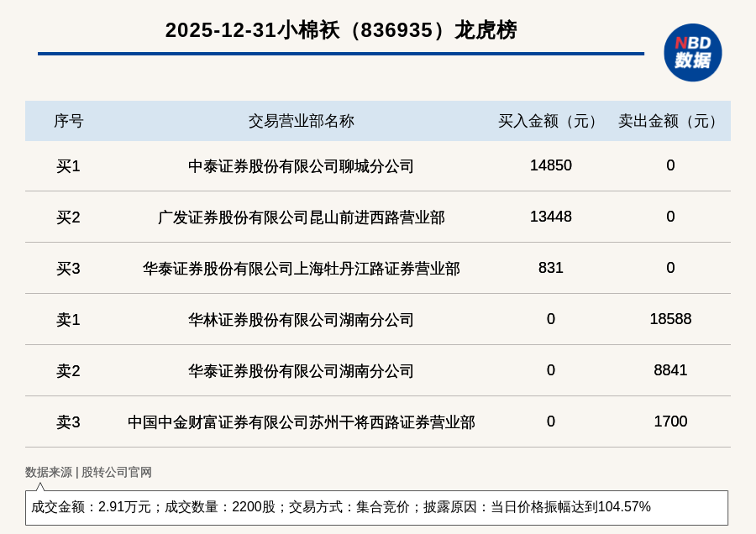Select the 交易营业部名称 column header
Viewport: 756px width, 534px height.
pos(301,121)
